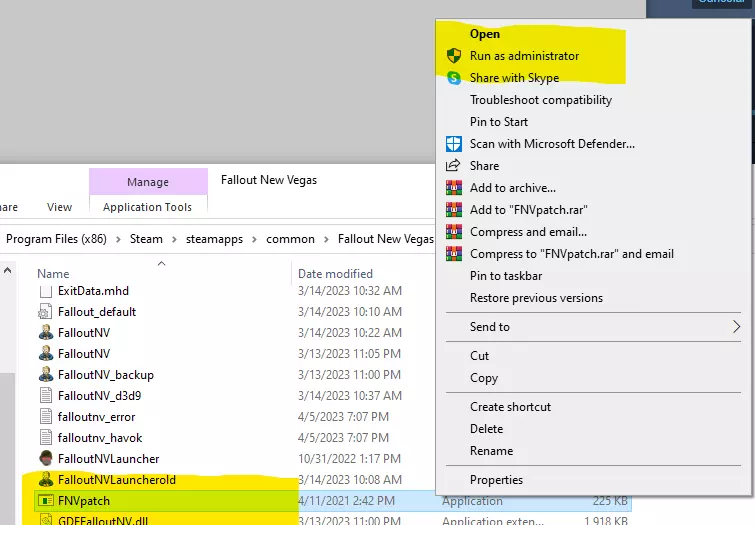
Task: Open the View ribbon tab
Action: (x=59, y=207)
